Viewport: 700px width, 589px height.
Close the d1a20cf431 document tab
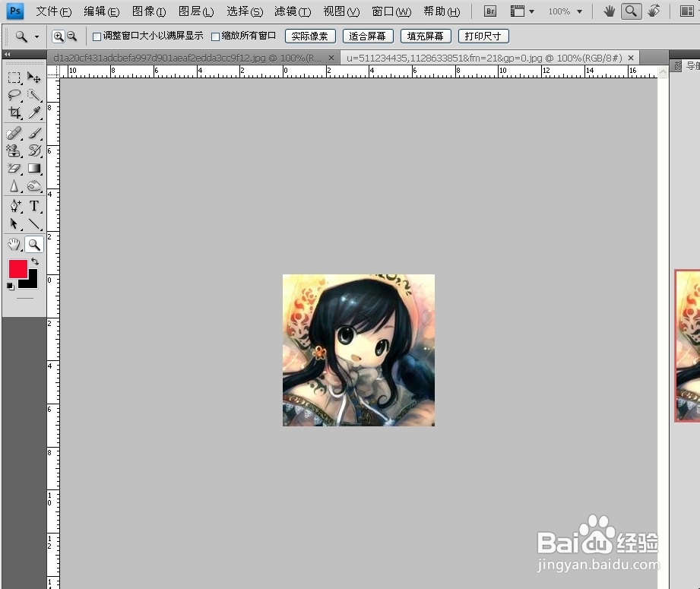point(331,58)
